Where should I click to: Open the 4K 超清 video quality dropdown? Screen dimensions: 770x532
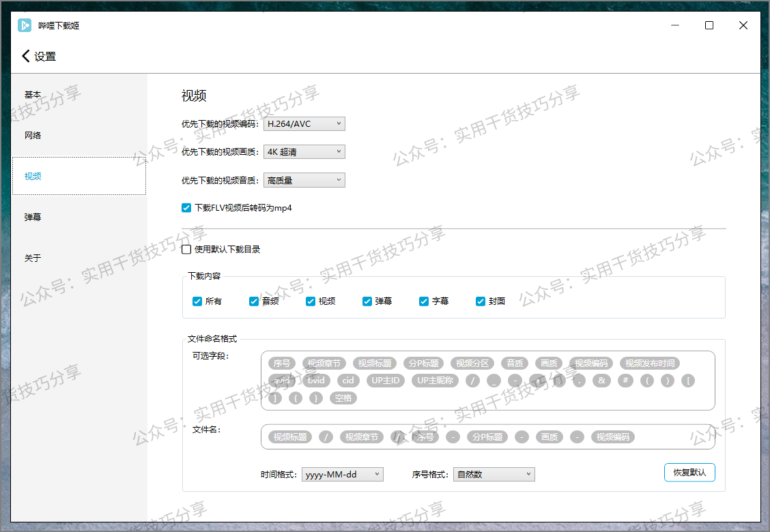click(304, 152)
